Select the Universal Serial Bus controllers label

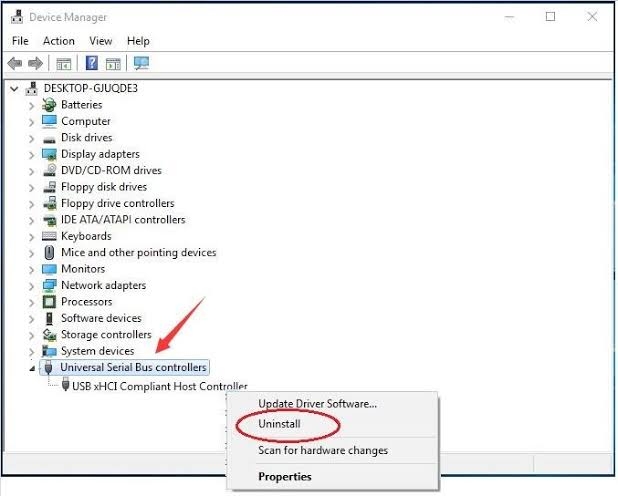133,367
